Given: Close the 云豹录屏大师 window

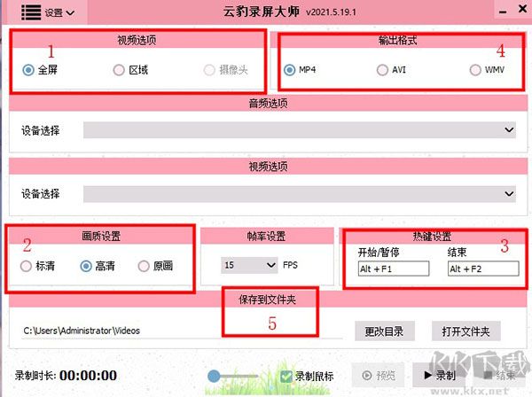Looking at the screenshot, I should coord(523,9).
